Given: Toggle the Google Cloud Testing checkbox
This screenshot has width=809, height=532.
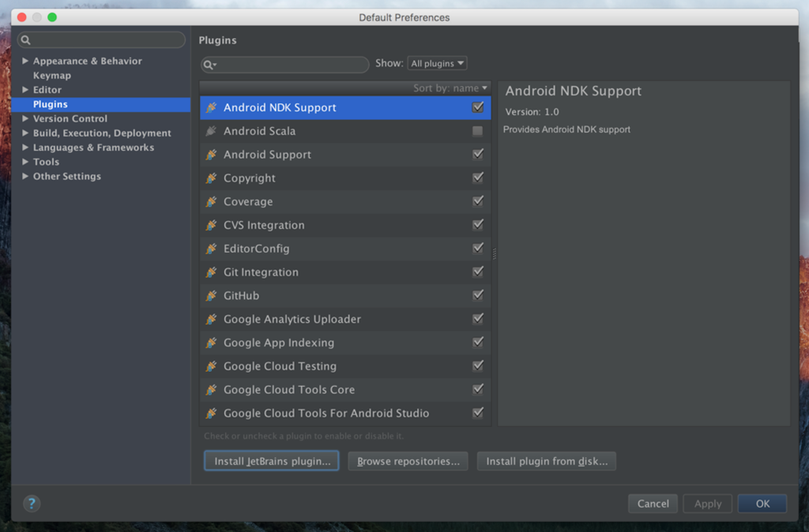Looking at the screenshot, I should pyautogui.click(x=478, y=366).
